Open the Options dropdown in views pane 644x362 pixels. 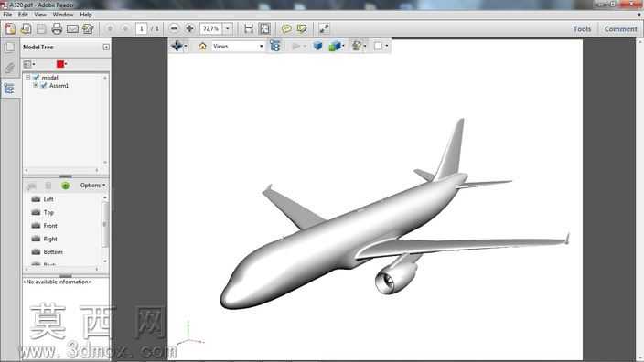click(92, 186)
